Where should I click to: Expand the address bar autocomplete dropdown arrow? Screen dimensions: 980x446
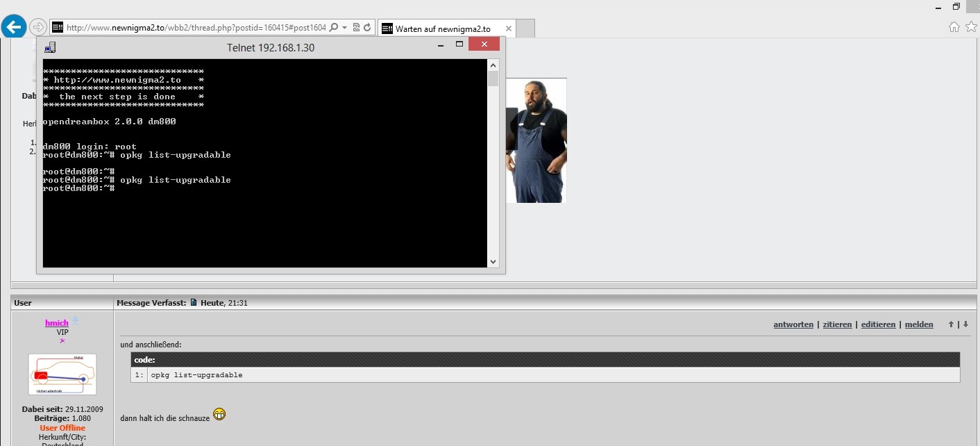(344, 28)
